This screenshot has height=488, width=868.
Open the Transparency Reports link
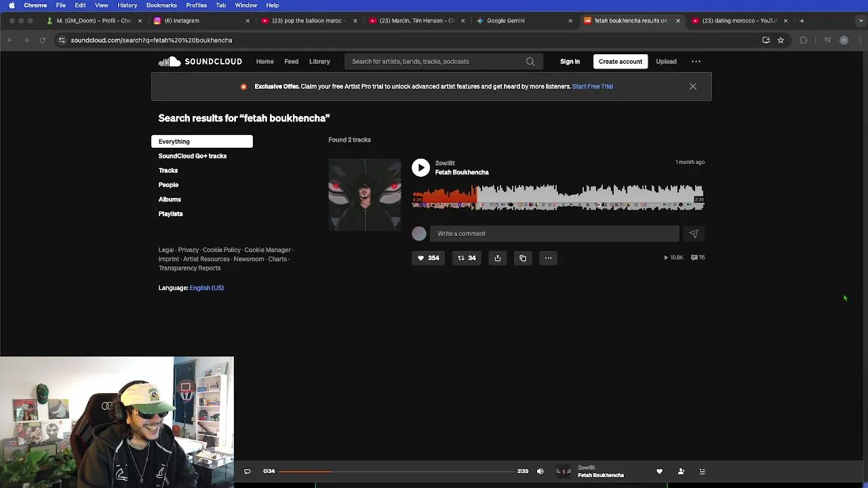189,268
